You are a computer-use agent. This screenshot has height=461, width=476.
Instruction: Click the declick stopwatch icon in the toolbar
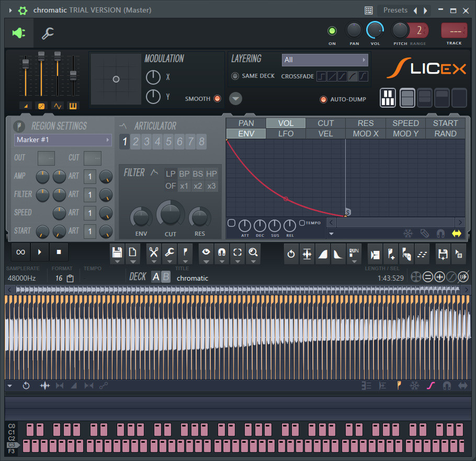pyautogui.click(x=291, y=253)
